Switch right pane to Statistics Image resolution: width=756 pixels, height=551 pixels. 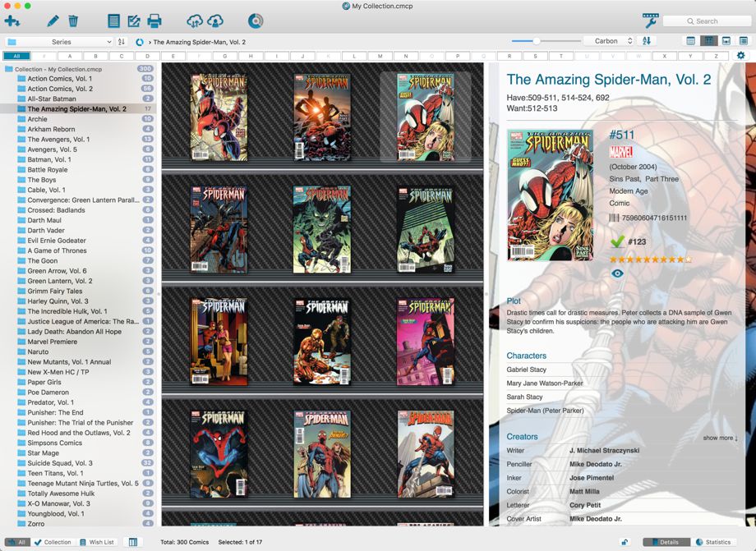pos(713,542)
